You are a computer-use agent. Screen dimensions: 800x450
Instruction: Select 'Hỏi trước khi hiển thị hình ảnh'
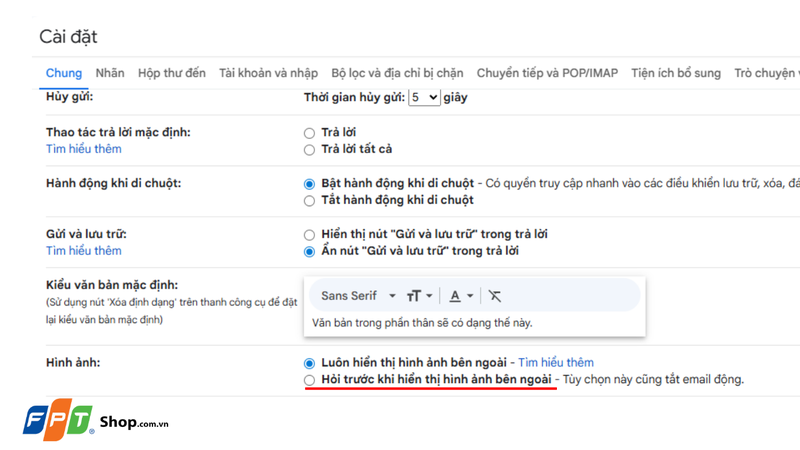click(309, 381)
